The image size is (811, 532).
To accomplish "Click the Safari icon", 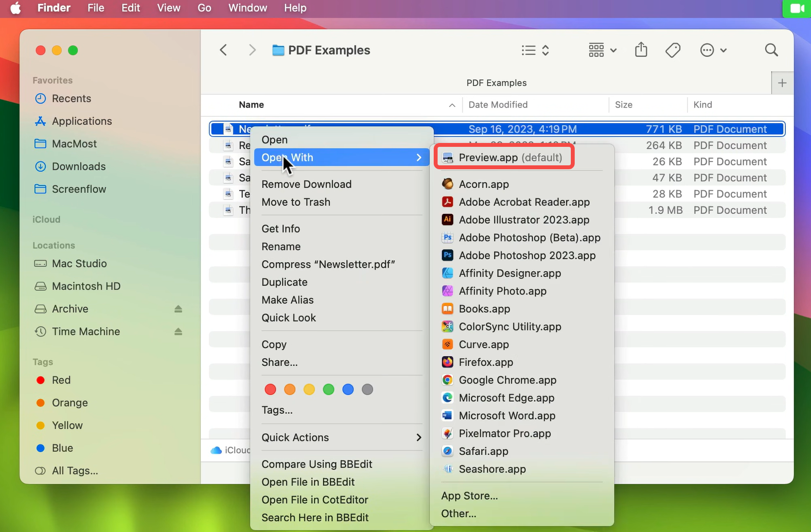I will (x=447, y=451).
